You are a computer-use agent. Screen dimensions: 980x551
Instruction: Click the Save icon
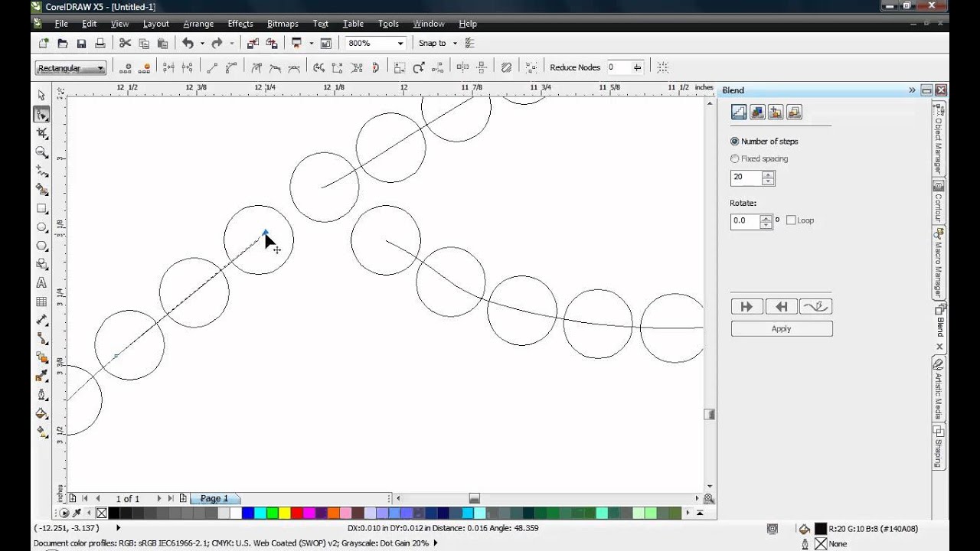(x=81, y=44)
